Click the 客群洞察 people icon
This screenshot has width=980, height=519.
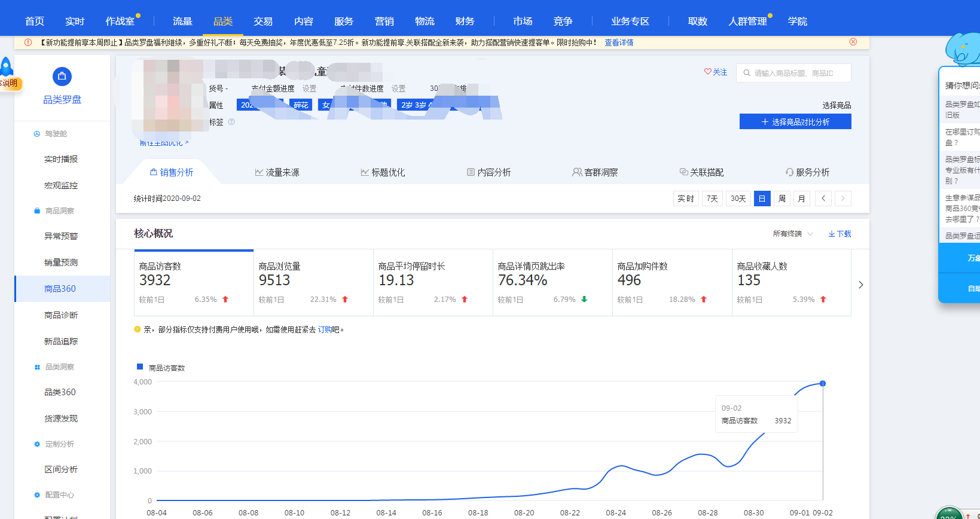tap(577, 172)
